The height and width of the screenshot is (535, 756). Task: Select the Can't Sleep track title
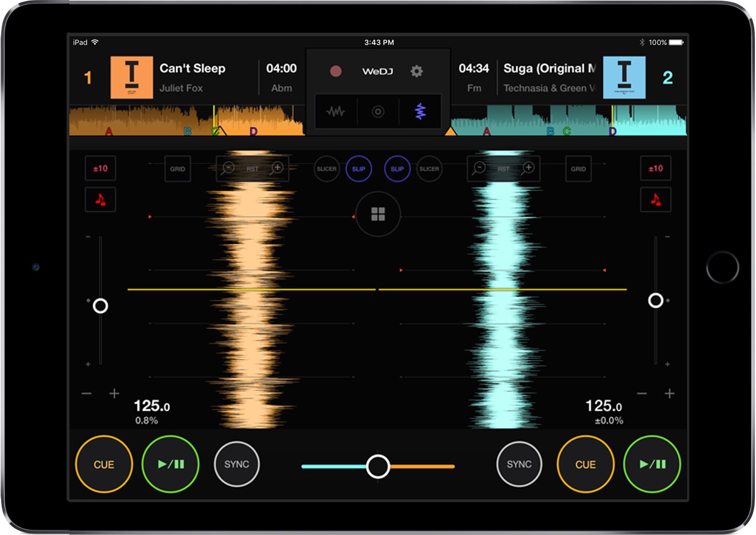(193, 68)
